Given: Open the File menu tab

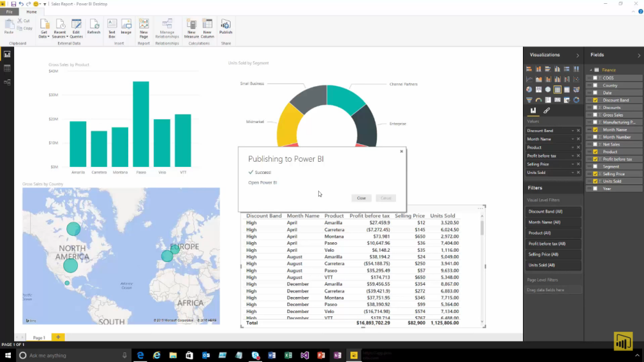Looking at the screenshot, I should point(10,12).
